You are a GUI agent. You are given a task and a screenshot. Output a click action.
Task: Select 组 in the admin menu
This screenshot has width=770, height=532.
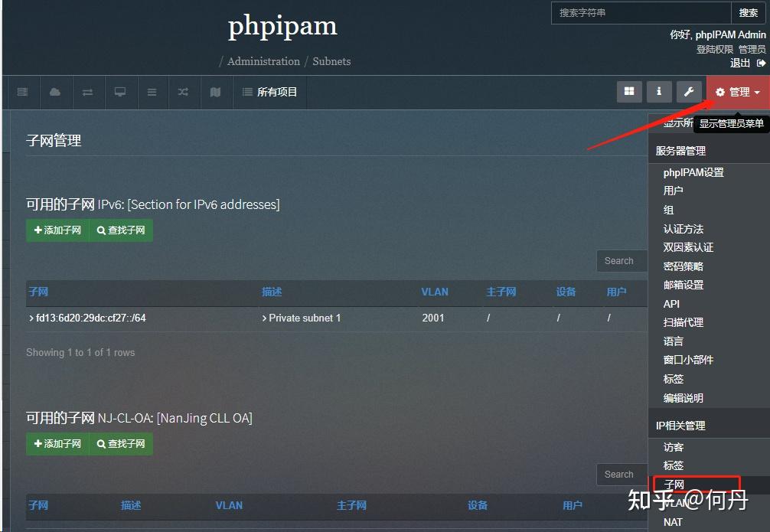(668, 210)
